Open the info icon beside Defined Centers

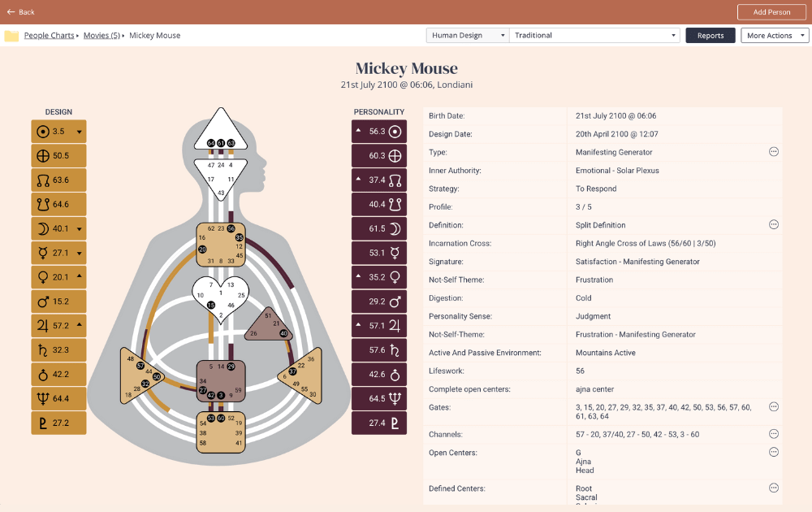click(x=774, y=488)
